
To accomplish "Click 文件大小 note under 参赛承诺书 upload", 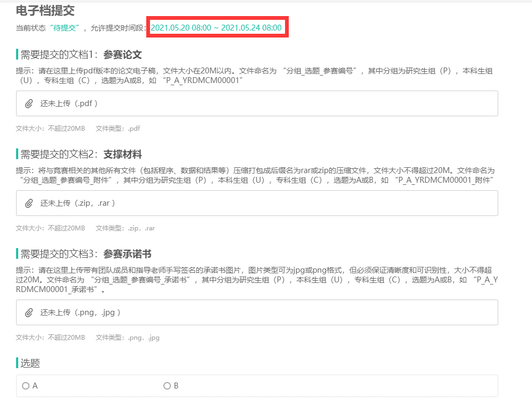I will (50, 338).
